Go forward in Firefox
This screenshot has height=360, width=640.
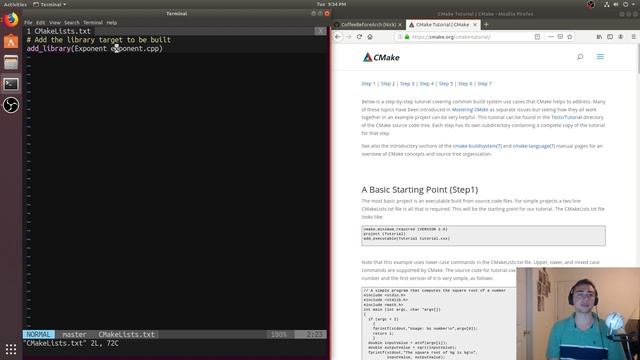[349, 37]
